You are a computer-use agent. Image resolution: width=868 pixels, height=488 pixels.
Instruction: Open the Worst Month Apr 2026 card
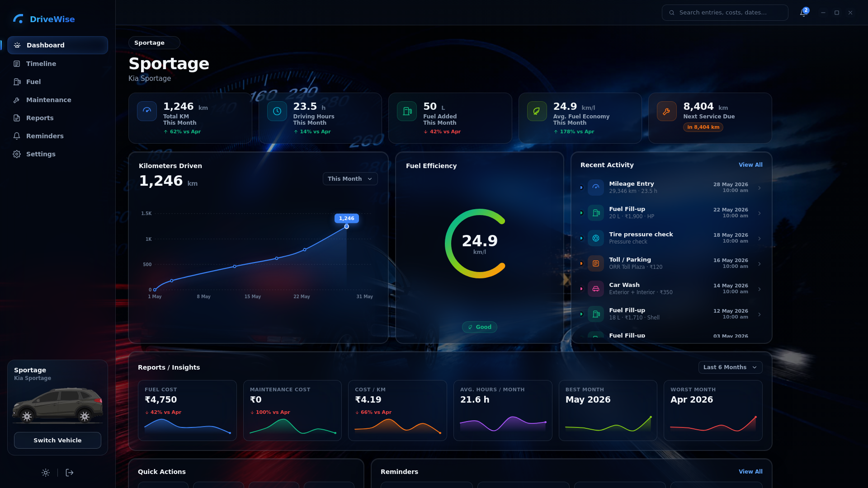(713, 410)
